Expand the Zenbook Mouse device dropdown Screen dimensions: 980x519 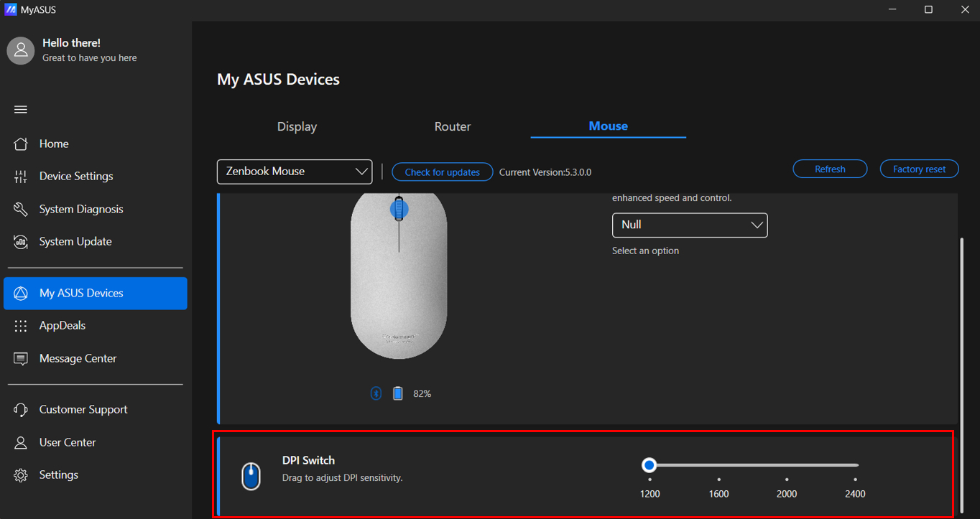(x=295, y=172)
